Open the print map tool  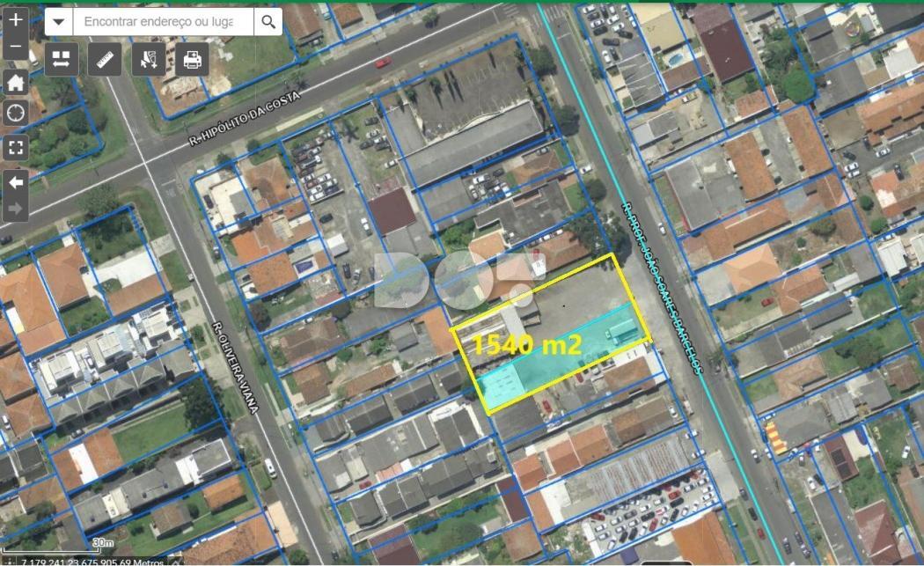192,59
